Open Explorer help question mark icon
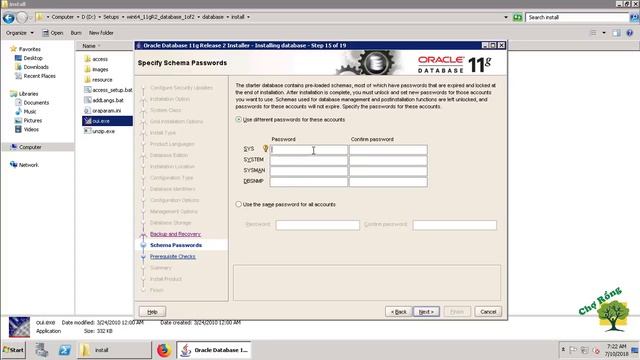This screenshot has width=640, height=360. (630, 33)
